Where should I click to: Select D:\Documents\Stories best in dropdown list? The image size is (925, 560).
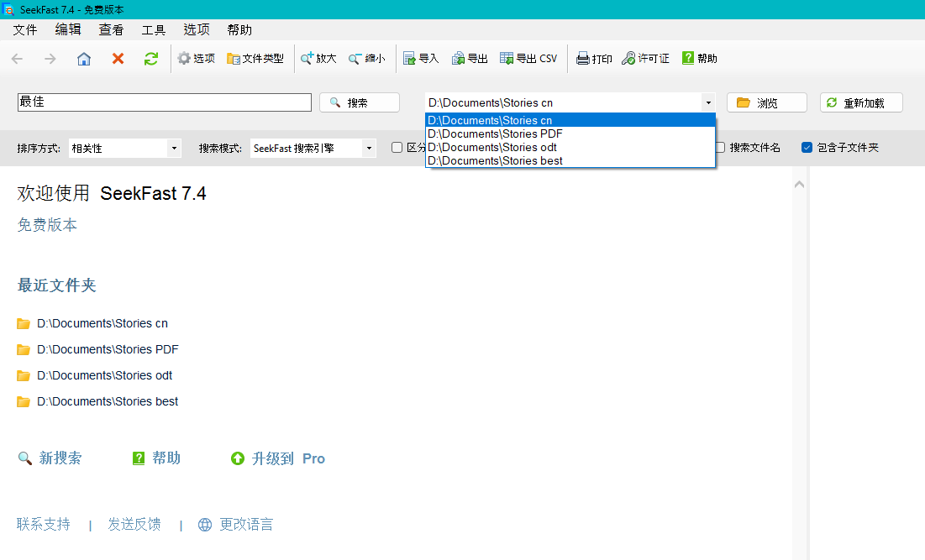[x=570, y=161]
